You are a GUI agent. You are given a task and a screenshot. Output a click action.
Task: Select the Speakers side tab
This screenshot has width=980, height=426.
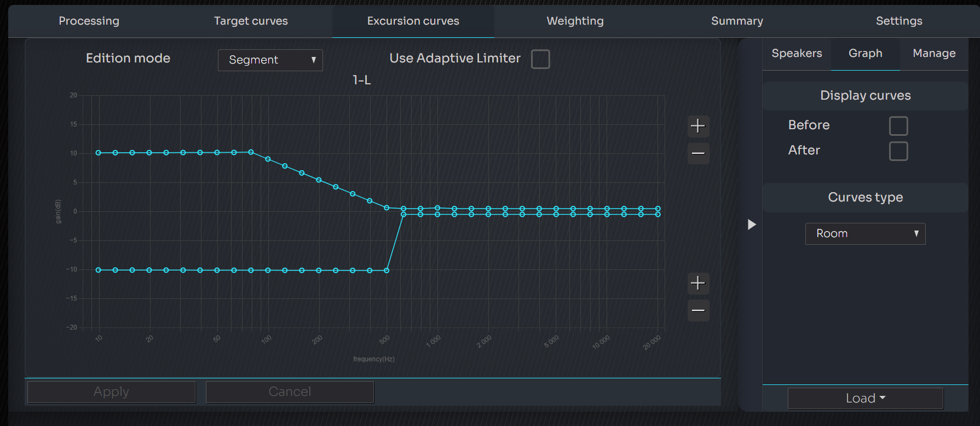pos(797,54)
